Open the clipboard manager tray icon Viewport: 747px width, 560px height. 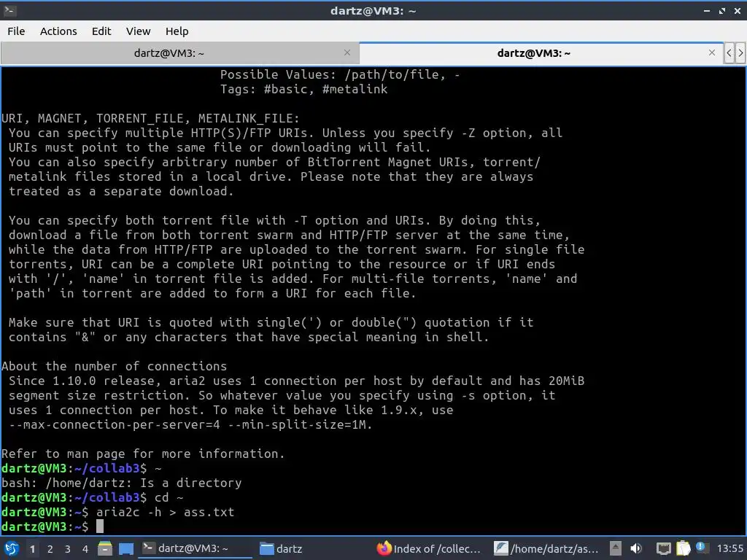point(683,548)
